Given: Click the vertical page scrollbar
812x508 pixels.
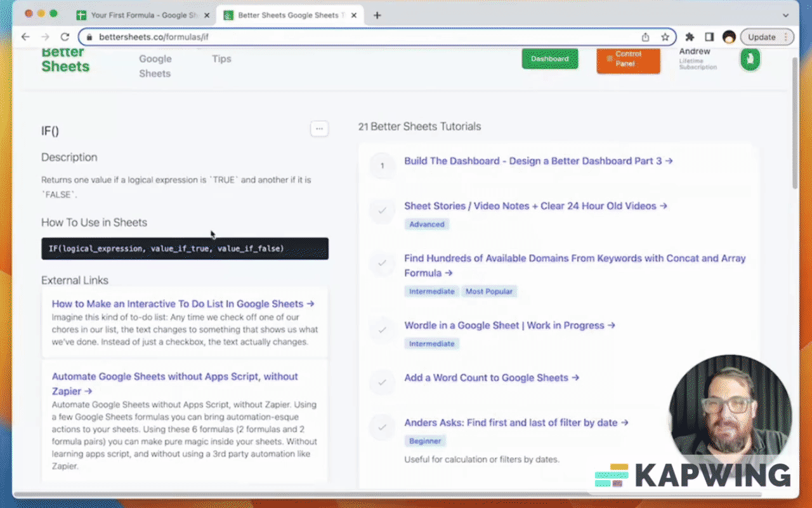Looking at the screenshot, I should pos(796,122).
